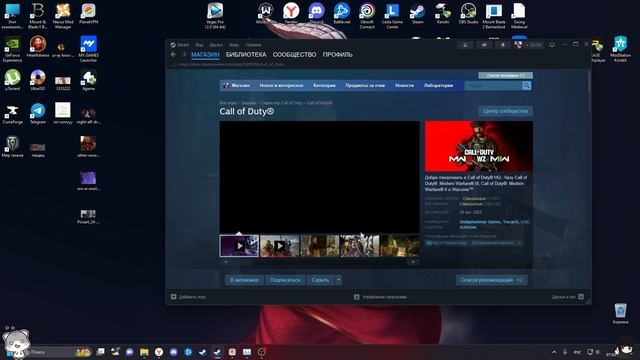Open the Battle.net desktop shortcut
The image size is (640, 360).
(x=342, y=13)
